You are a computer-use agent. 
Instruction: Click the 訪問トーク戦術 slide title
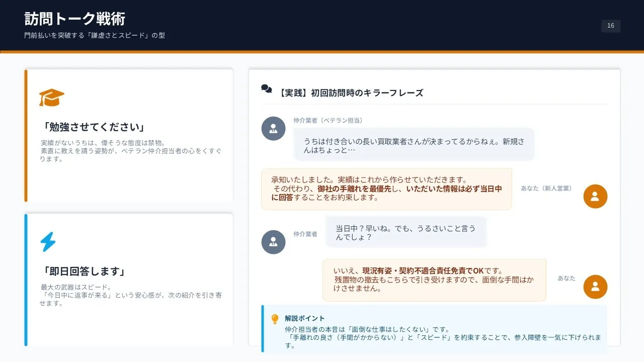(x=75, y=19)
